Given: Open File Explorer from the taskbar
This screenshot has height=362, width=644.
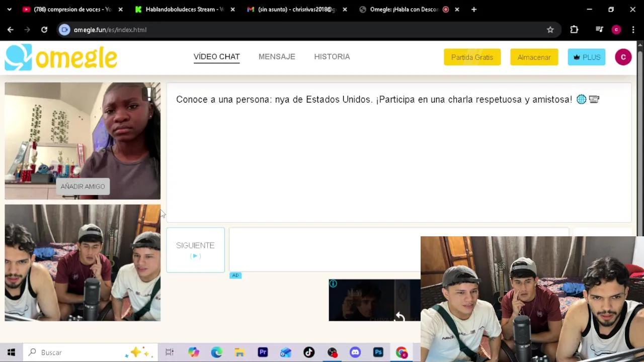Looking at the screenshot, I should click(239, 352).
